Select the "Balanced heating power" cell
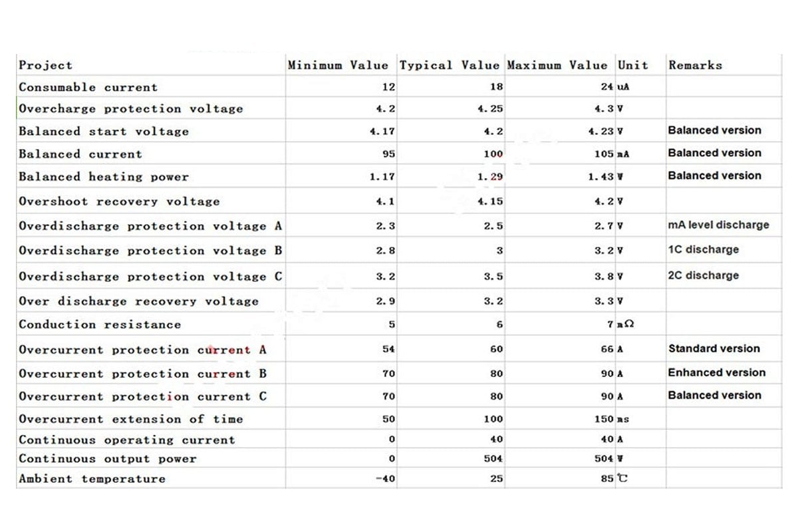This screenshot has width=798, height=532. pos(104,177)
